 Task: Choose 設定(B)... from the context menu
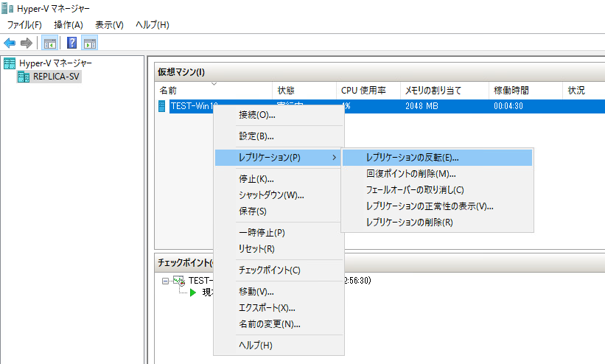[279, 136]
